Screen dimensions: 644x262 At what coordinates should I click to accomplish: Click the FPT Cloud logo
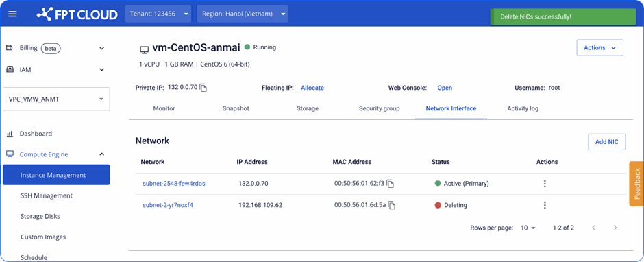[77, 14]
